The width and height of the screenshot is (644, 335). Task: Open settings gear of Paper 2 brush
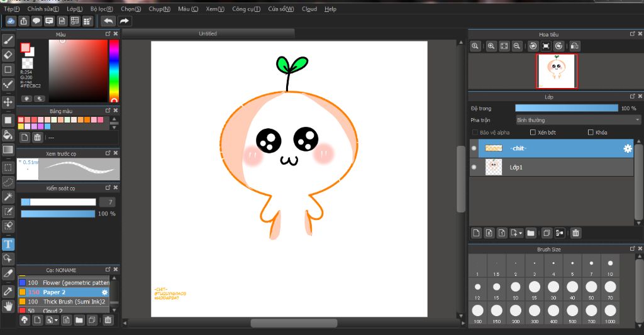(105, 292)
